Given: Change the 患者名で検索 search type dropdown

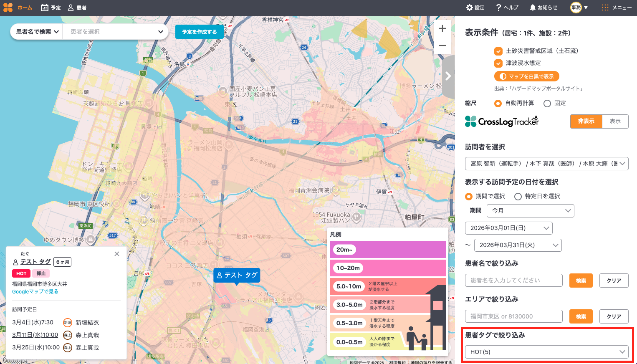Looking at the screenshot, I should [37, 32].
